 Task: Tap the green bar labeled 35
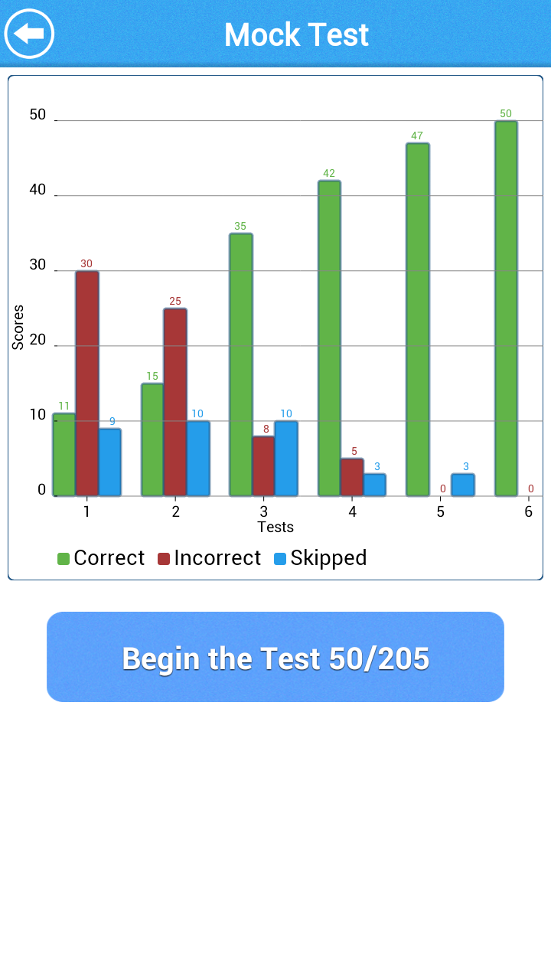coord(241,364)
